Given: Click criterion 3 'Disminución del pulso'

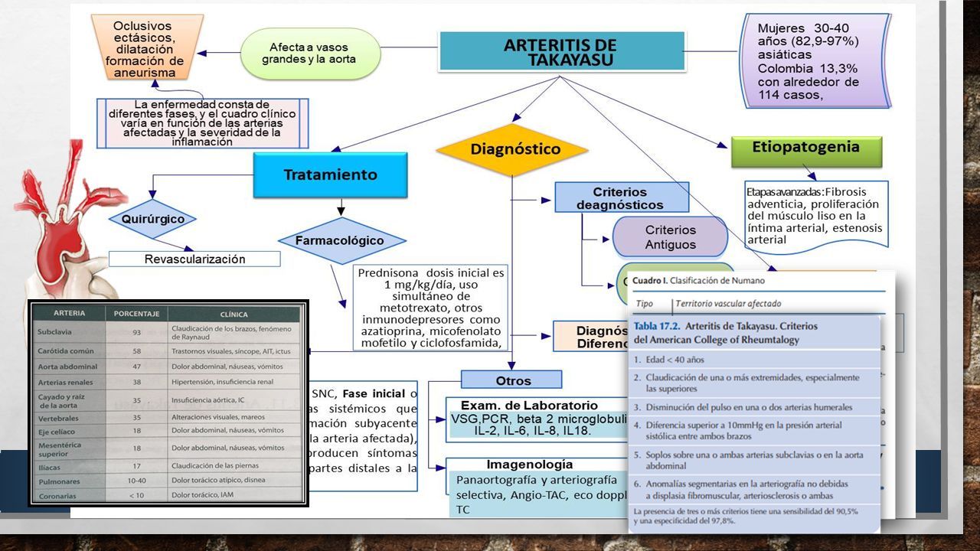Looking at the screenshot, I should [x=754, y=407].
